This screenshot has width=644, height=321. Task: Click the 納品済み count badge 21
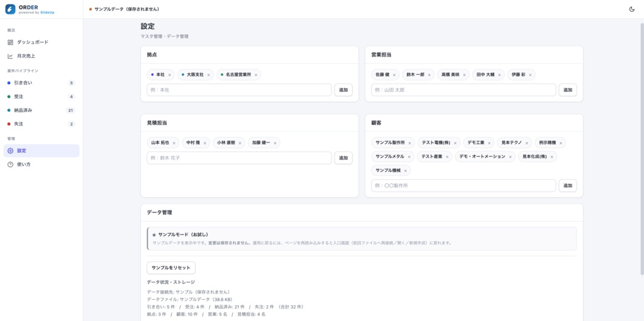70,110
